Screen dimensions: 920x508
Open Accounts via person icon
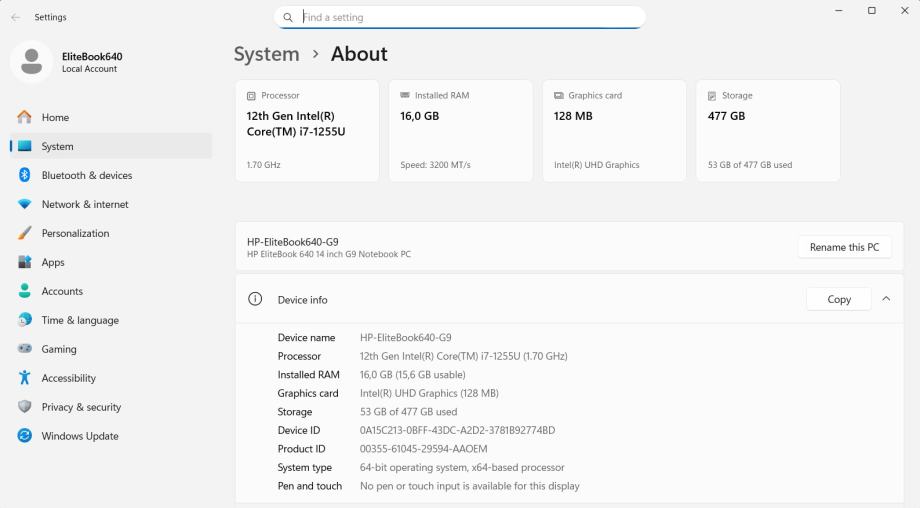25,291
